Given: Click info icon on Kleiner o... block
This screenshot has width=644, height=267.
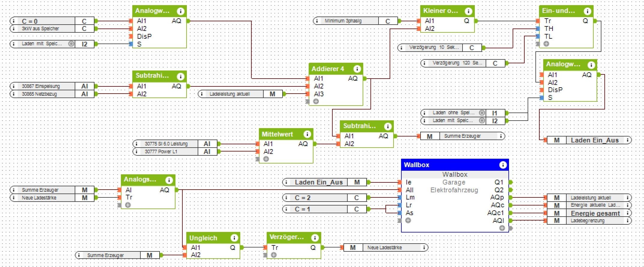Looking at the screenshot, I should [468, 11].
